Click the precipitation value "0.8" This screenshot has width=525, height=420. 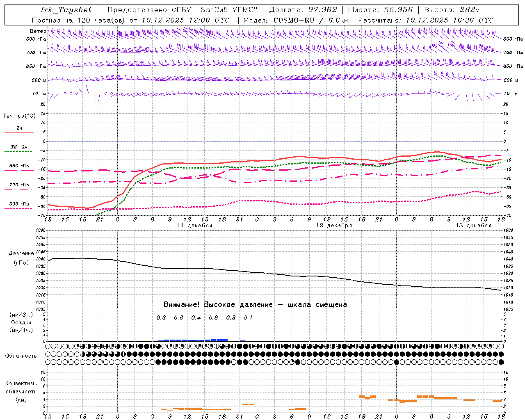(213, 317)
